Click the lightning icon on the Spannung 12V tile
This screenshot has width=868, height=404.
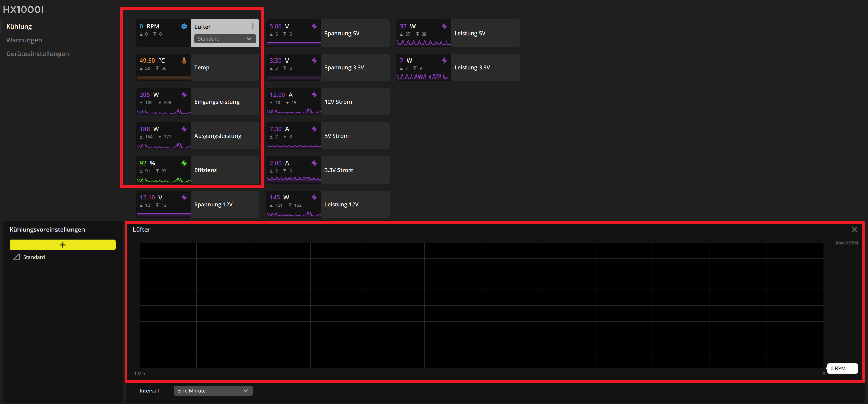[x=184, y=197]
